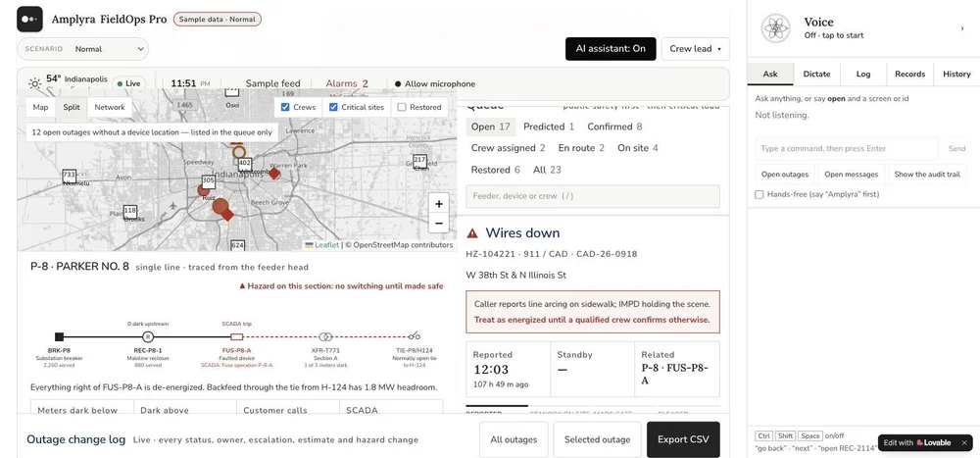This screenshot has height=458, width=980.
Task: Click Allow microphone toggle
Action: point(435,83)
